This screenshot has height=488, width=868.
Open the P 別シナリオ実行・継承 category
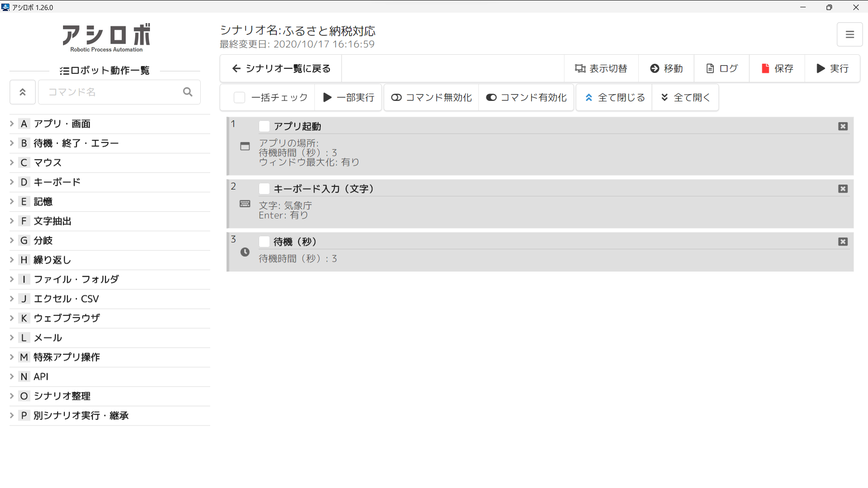click(x=110, y=416)
